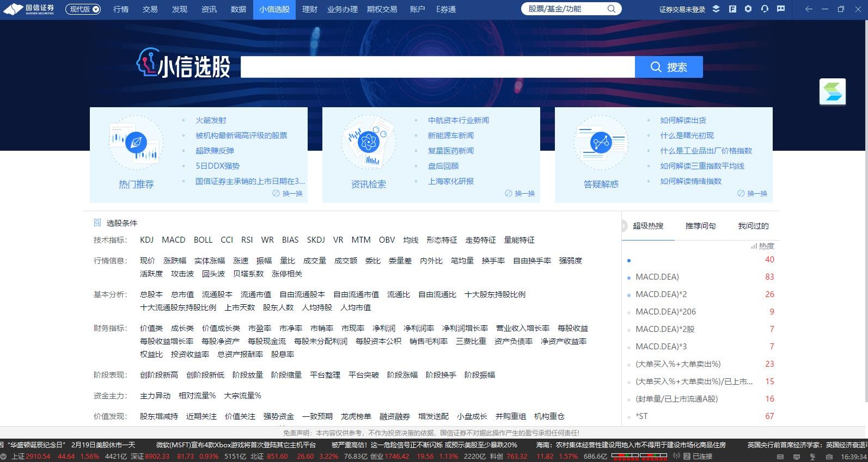Click the 答疑解惑 network icon
The height and width of the screenshot is (462, 868).
coord(601,143)
